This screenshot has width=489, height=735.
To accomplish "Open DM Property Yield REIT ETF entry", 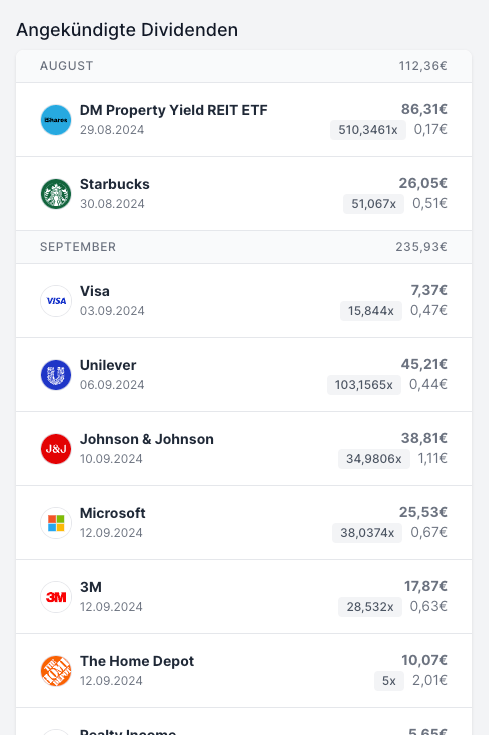I will click(x=244, y=120).
